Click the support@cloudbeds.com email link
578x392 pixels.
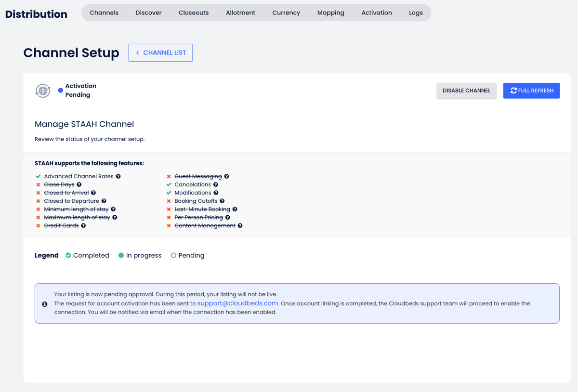tap(237, 303)
